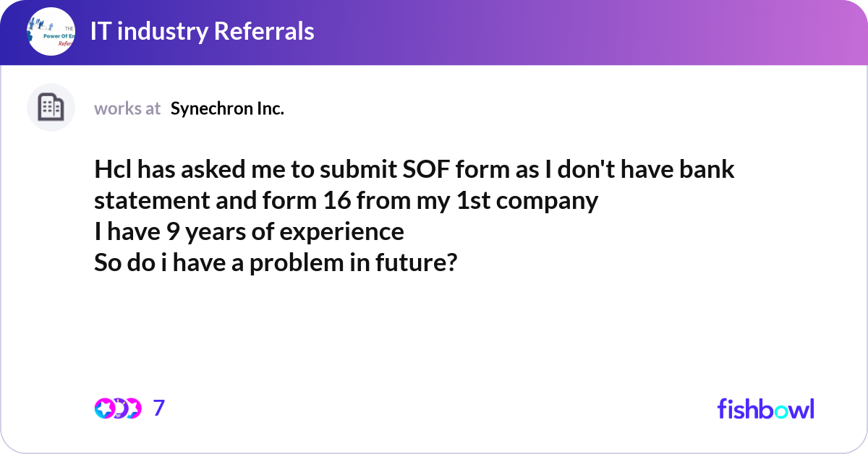Open the Synechron Inc. company link
This screenshot has width=868, height=454.
pos(227,108)
